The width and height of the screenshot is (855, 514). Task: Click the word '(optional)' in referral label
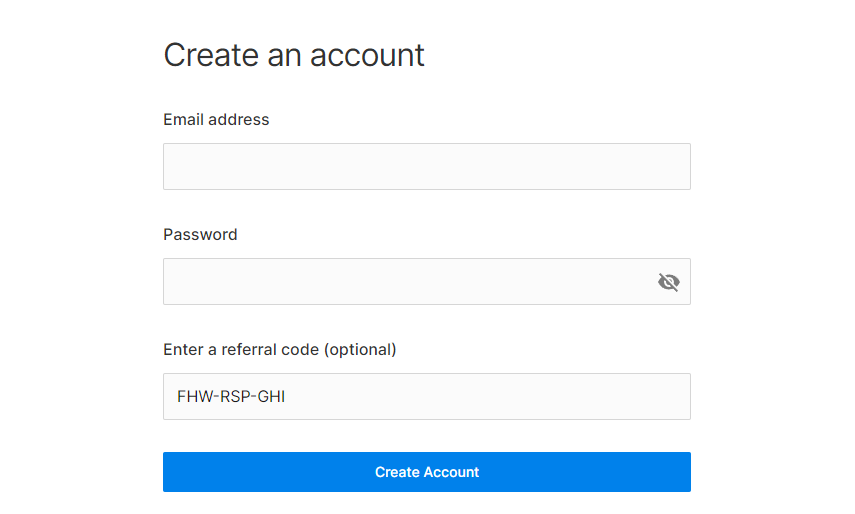pos(360,349)
